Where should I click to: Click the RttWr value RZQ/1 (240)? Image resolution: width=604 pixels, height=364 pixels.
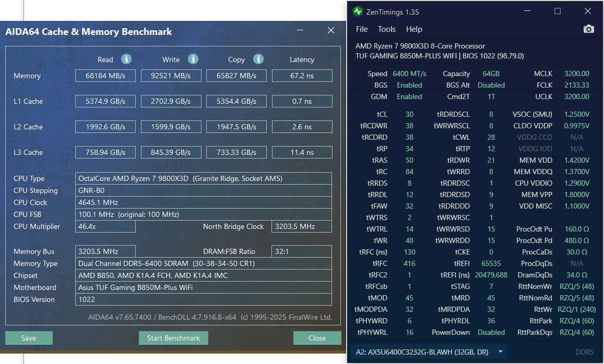click(577, 309)
